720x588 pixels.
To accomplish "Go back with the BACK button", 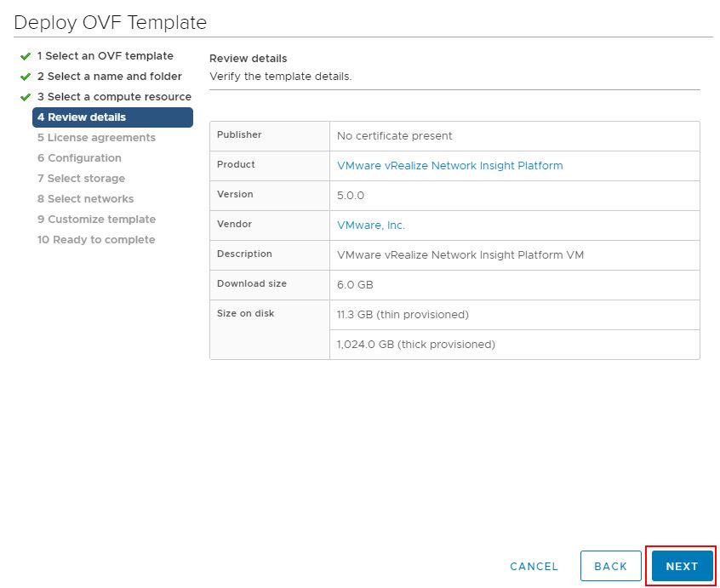I will click(x=611, y=566).
